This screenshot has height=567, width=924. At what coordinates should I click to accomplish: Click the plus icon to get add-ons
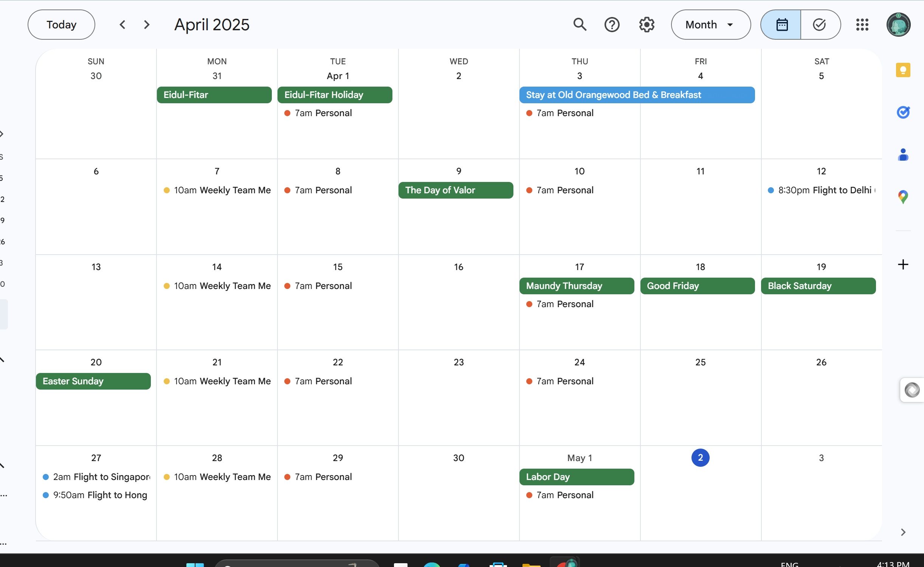tap(903, 264)
